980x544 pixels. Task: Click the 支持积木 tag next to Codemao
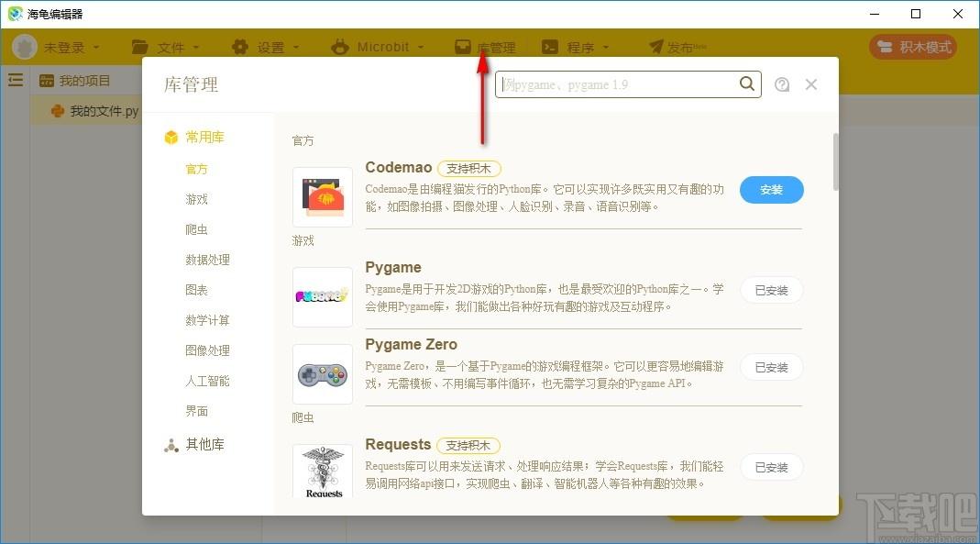468,168
